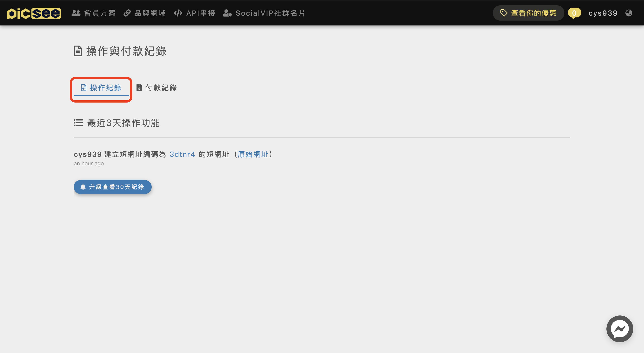The width and height of the screenshot is (644, 353).
Task: Open 會員方案 membership plans menu
Action: click(93, 13)
